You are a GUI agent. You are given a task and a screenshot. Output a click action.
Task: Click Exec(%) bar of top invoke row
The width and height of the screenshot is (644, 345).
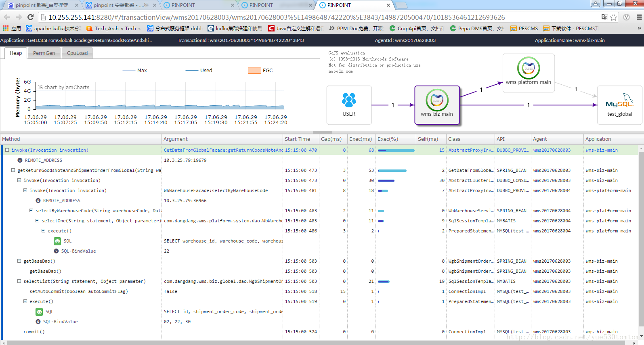pyautogui.click(x=396, y=150)
